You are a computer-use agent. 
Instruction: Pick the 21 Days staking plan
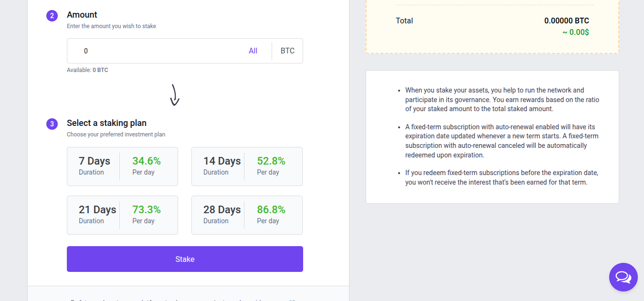coord(122,215)
